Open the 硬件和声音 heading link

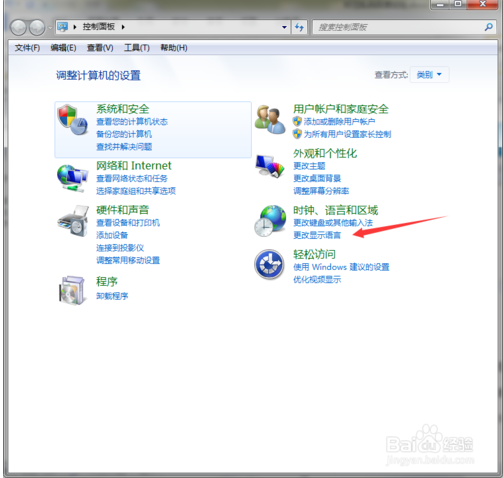click(x=122, y=210)
